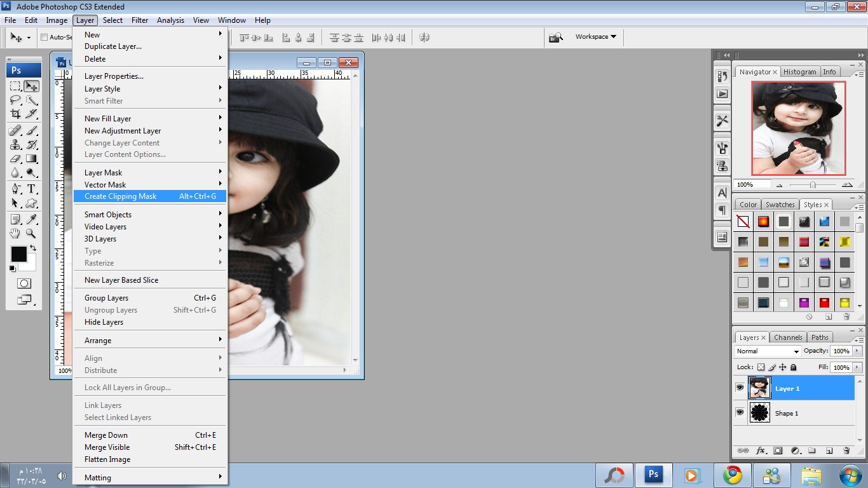Select the Lasso tool
The height and width of the screenshot is (488, 868).
[15, 100]
